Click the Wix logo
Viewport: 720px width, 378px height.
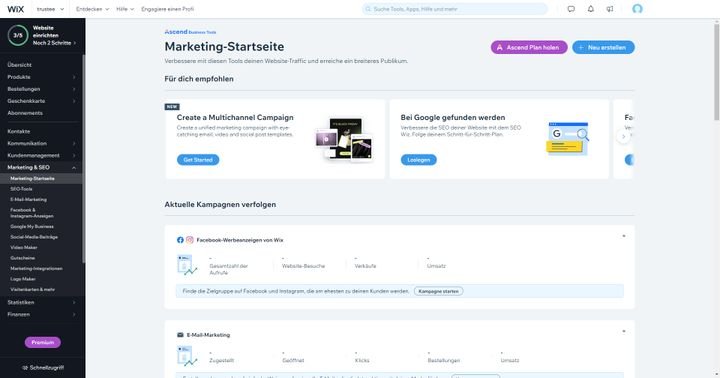[16, 9]
